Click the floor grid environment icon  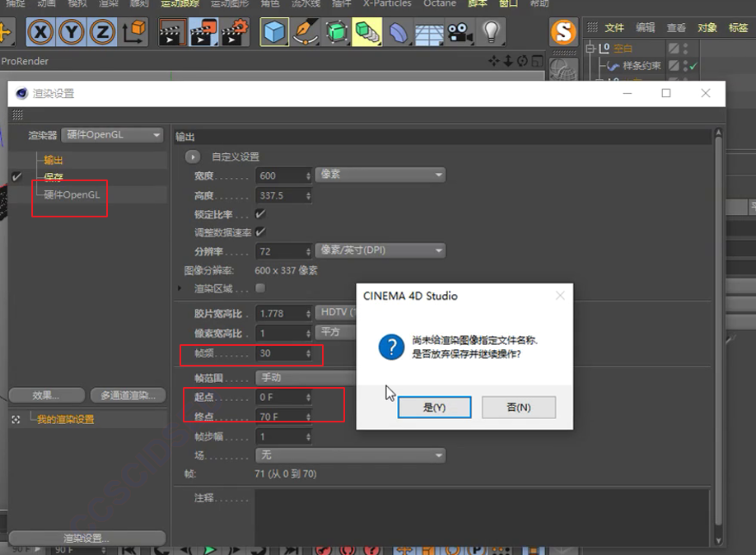point(429,32)
